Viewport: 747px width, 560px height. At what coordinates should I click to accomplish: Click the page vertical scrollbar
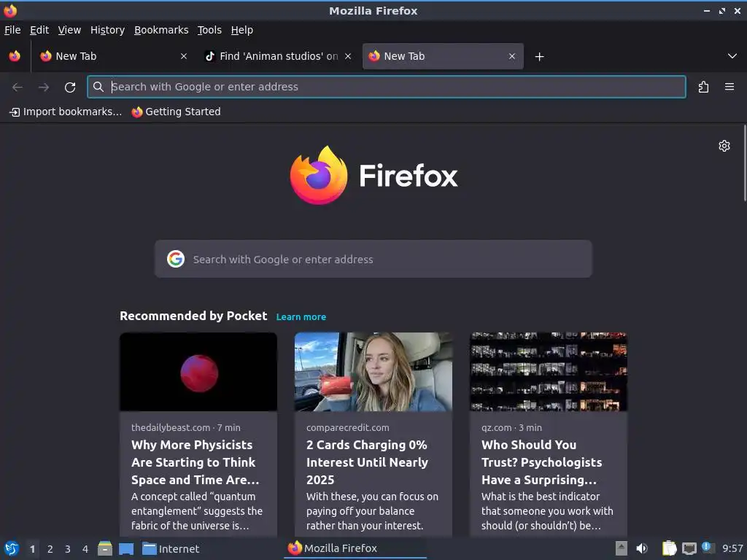(x=745, y=163)
